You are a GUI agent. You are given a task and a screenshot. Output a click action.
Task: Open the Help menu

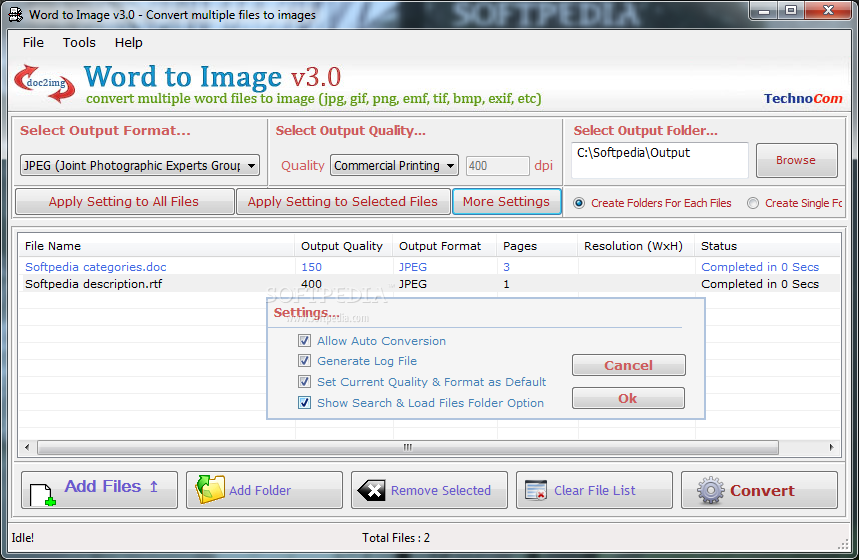[x=129, y=43]
